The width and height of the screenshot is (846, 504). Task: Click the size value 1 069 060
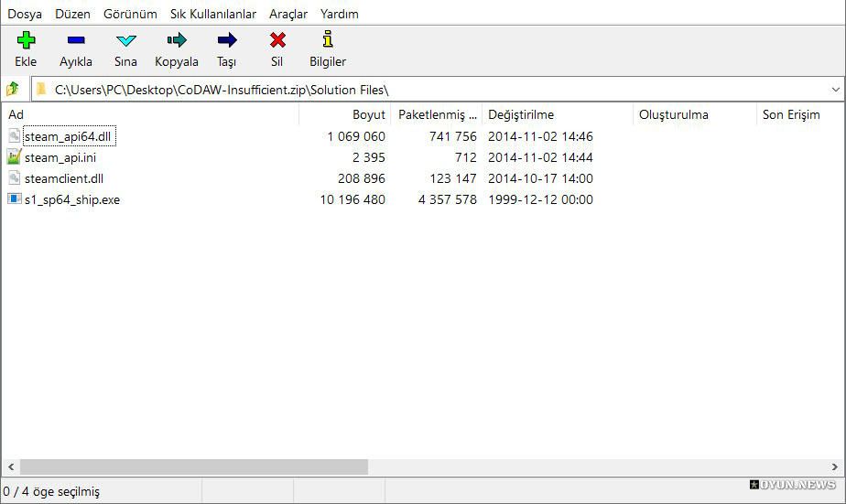coord(356,136)
